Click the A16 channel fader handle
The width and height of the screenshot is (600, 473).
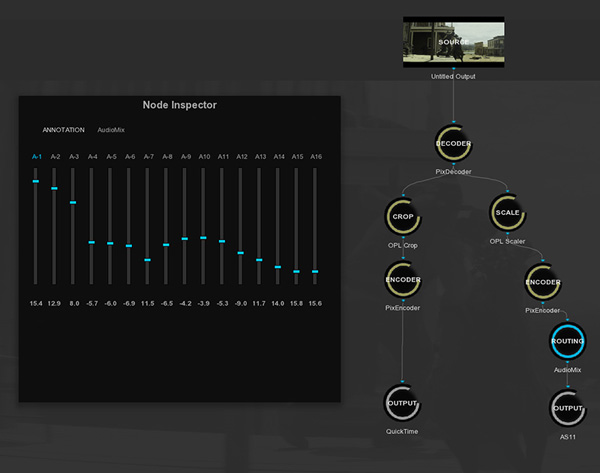click(315, 271)
